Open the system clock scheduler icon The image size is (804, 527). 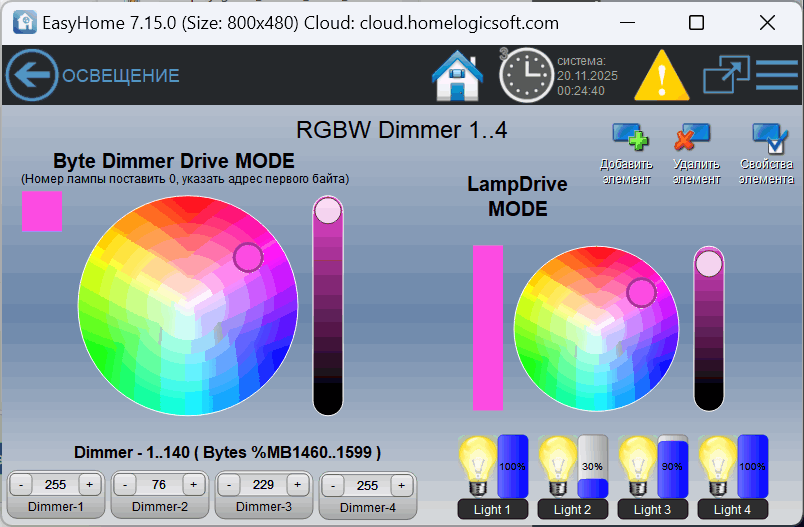pyautogui.click(x=526, y=75)
